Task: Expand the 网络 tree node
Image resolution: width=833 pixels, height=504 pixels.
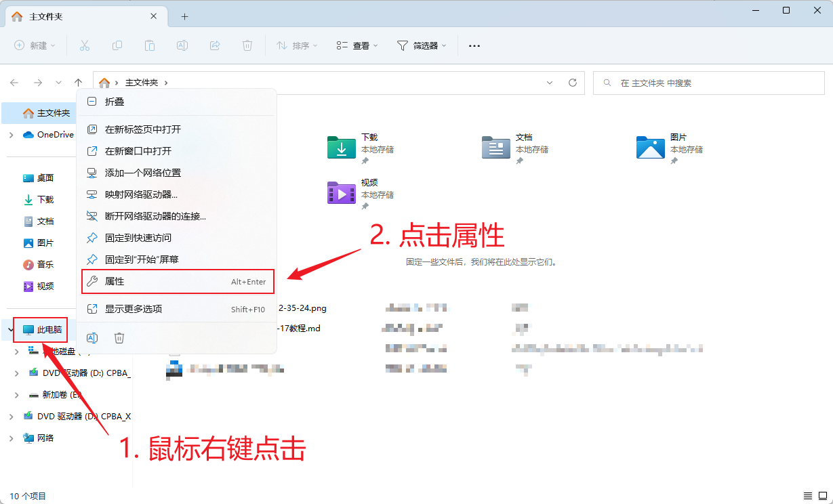Action: pos(11,438)
